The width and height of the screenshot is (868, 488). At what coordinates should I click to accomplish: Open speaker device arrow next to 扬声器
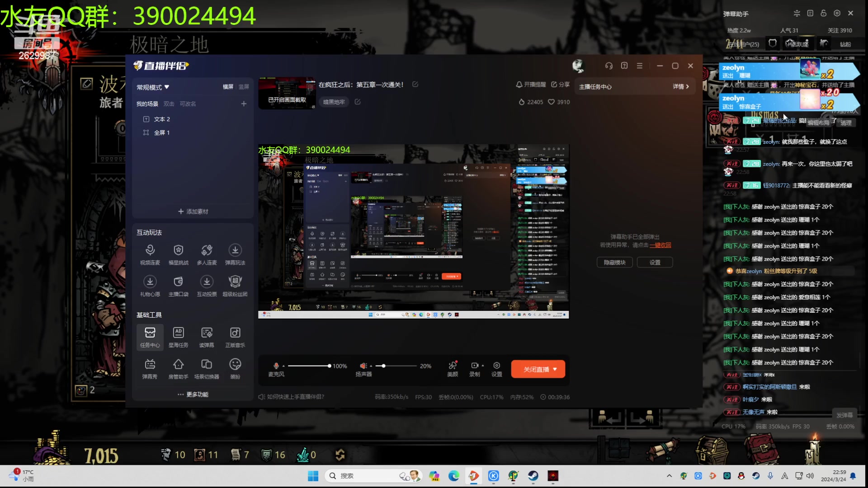pyautogui.click(x=371, y=366)
